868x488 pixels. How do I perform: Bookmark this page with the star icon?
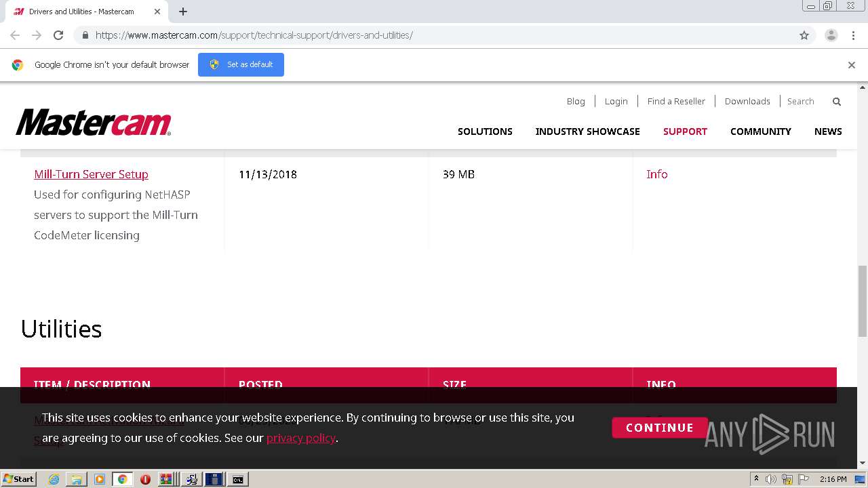[x=804, y=35]
